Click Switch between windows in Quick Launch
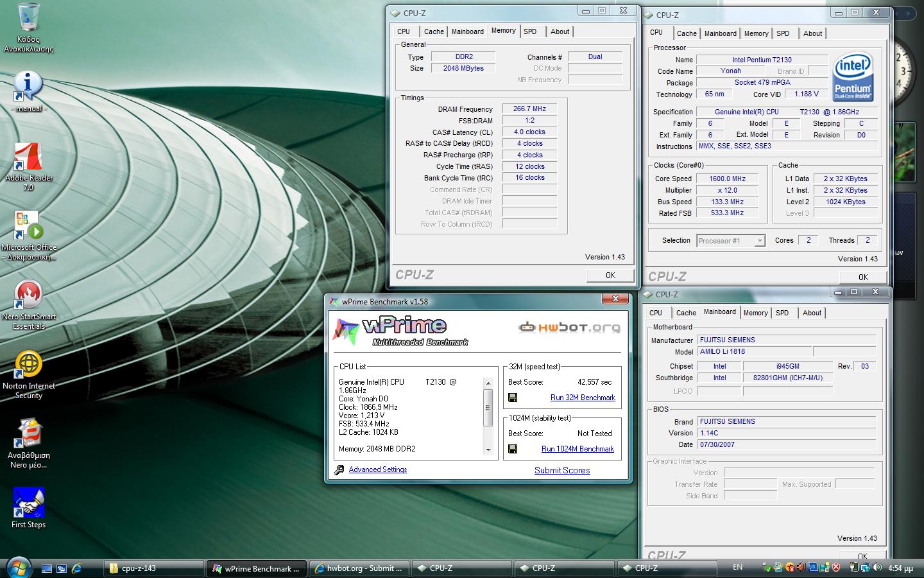 (62, 568)
